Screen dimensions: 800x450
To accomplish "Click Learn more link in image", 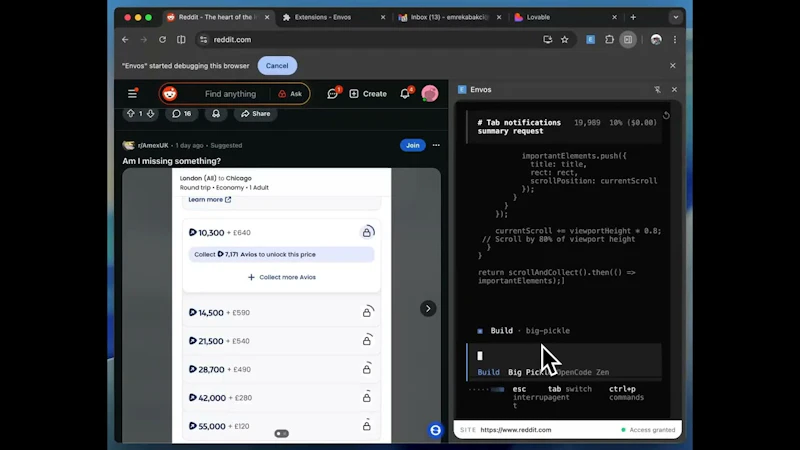I will click(209, 199).
